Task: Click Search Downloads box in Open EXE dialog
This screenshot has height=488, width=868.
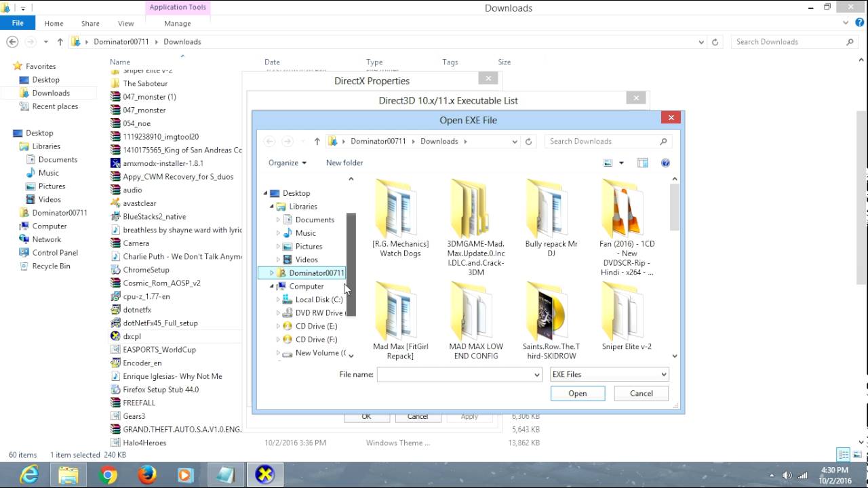Action: [x=608, y=141]
